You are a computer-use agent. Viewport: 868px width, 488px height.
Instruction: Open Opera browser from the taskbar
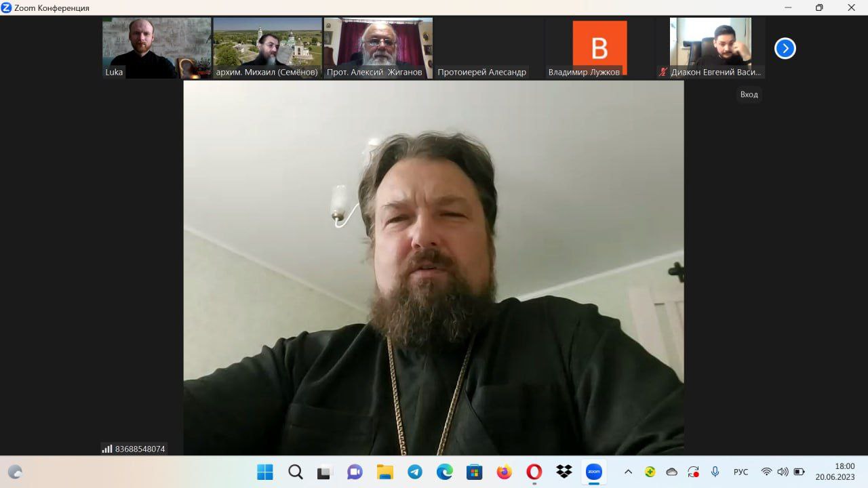click(x=534, y=472)
